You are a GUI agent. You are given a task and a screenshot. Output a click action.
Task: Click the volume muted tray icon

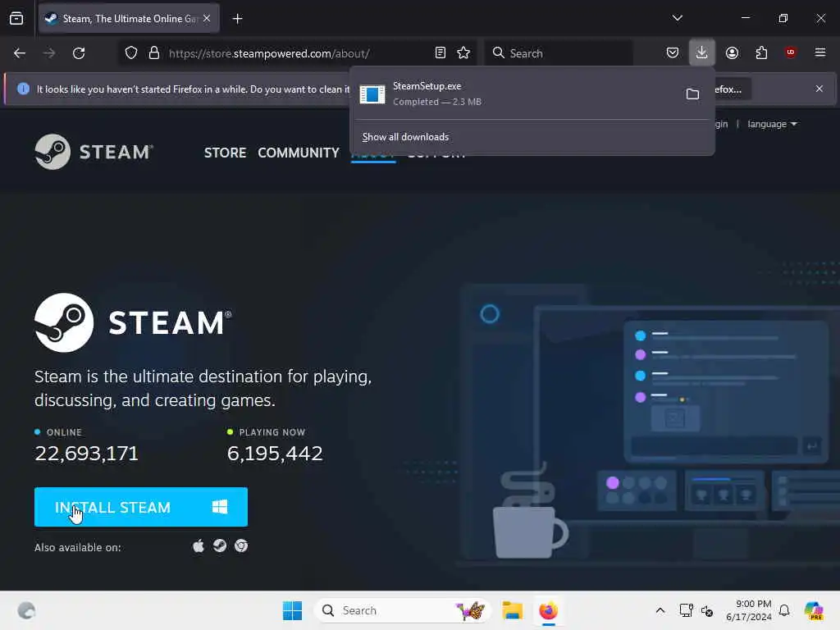tap(707, 610)
